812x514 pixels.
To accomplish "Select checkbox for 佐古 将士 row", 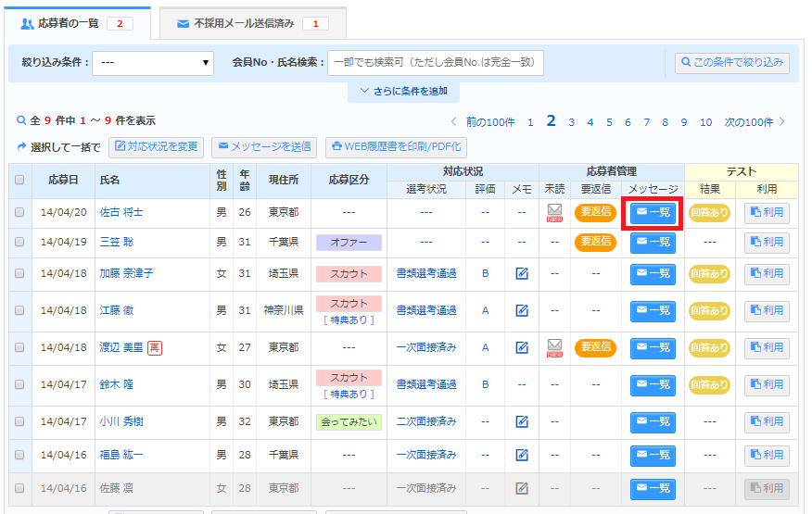I will (x=19, y=212).
